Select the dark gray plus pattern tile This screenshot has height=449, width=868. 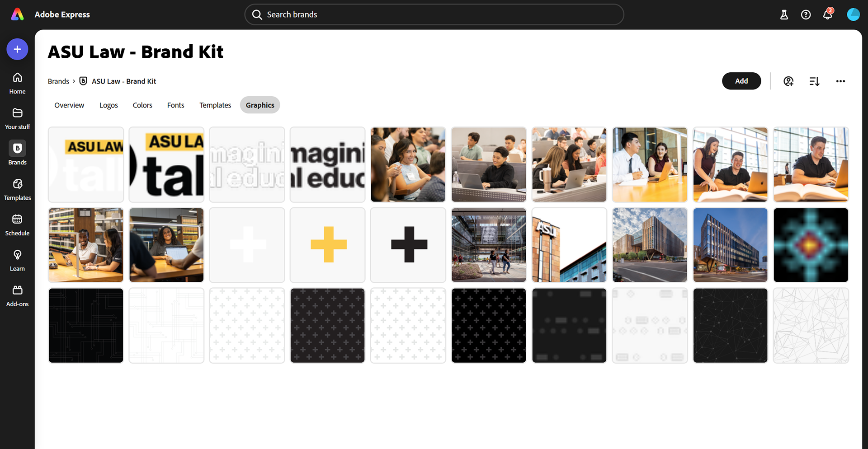(x=327, y=326)
